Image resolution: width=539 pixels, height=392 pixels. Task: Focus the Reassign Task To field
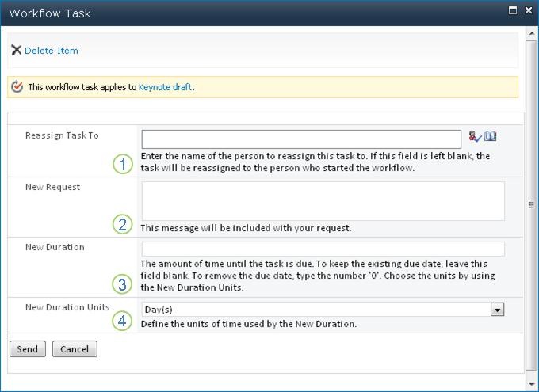click(x=301, y=139)
